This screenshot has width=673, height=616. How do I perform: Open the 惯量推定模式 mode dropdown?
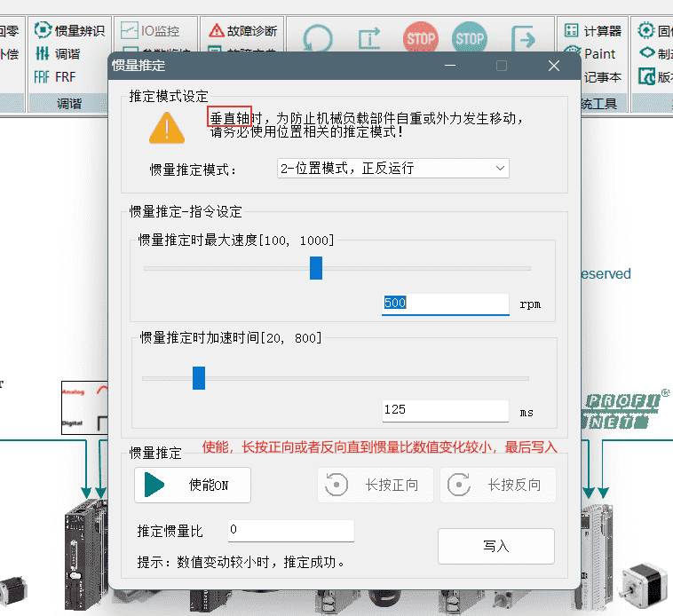[392, 169]
